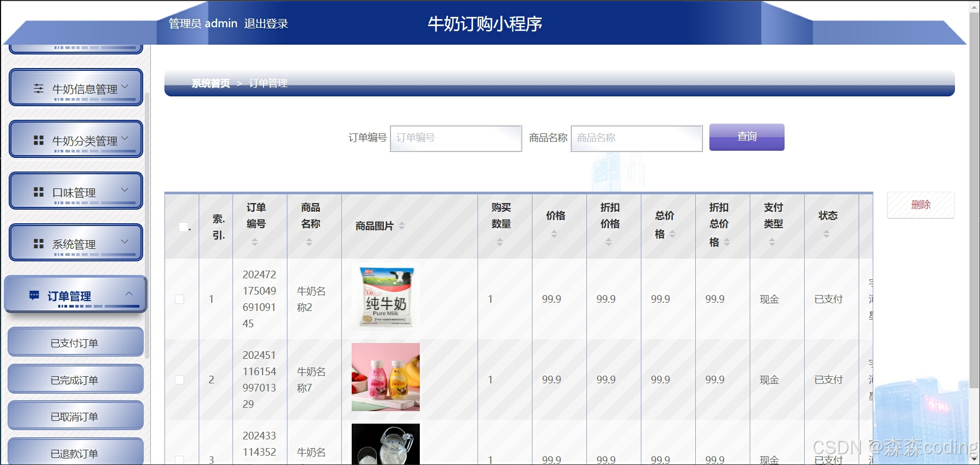Click the 系统管理 menu label
The width and height of the screenshot is (980, 465).
(74, 244)
